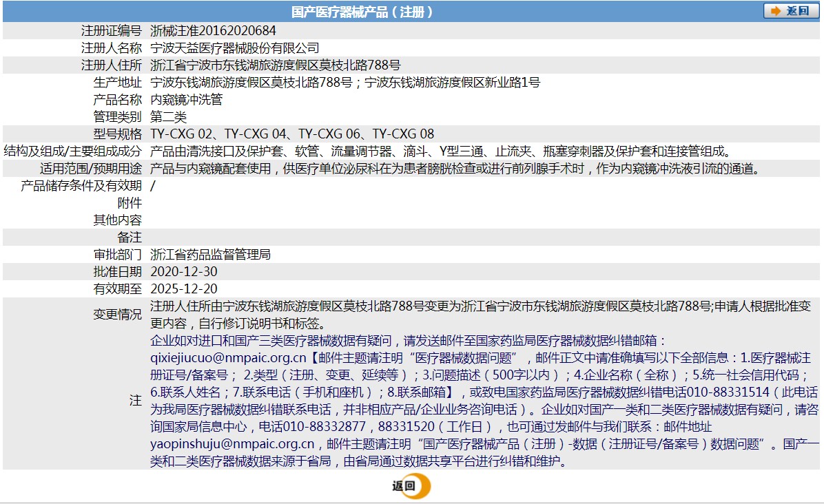Click the 附件 label
This screenshot has height=504, width=824.
(130, 202)
